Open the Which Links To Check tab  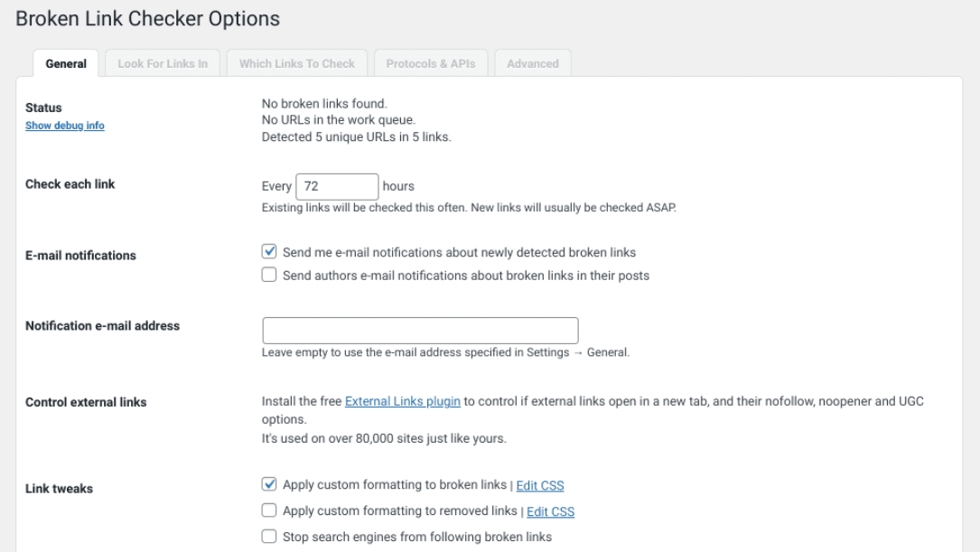tap(297, 63)
